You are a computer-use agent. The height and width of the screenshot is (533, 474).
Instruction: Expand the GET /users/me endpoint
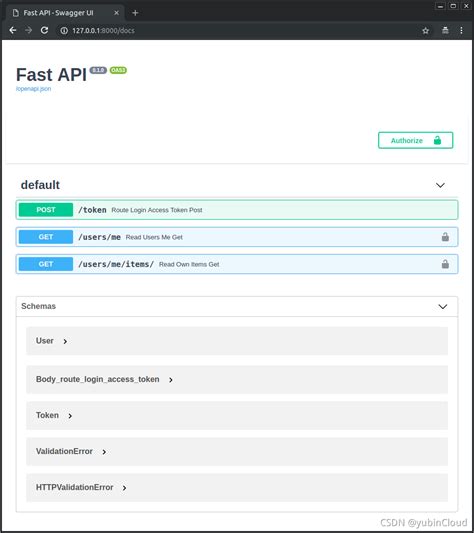click(x=237, y=237)
